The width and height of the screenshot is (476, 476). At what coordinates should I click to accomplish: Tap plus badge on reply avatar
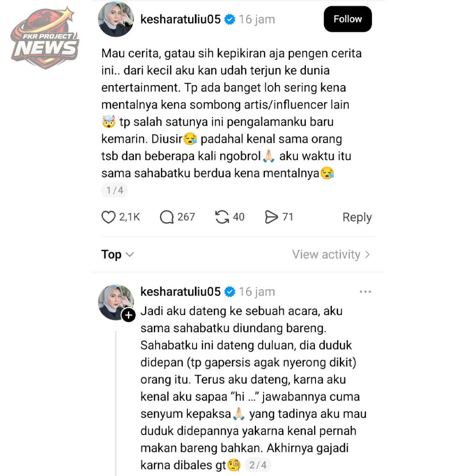coord(129,316)
